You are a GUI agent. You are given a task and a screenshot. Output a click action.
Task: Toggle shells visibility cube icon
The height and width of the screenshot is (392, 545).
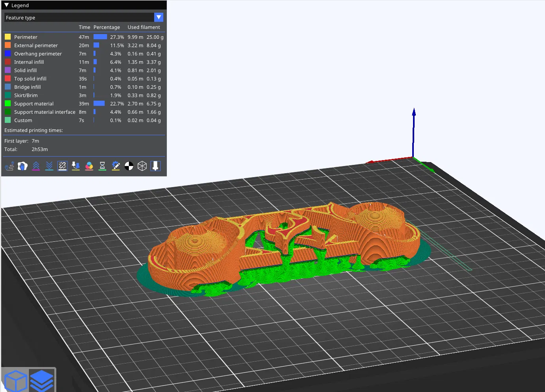(x=142, y=166)
